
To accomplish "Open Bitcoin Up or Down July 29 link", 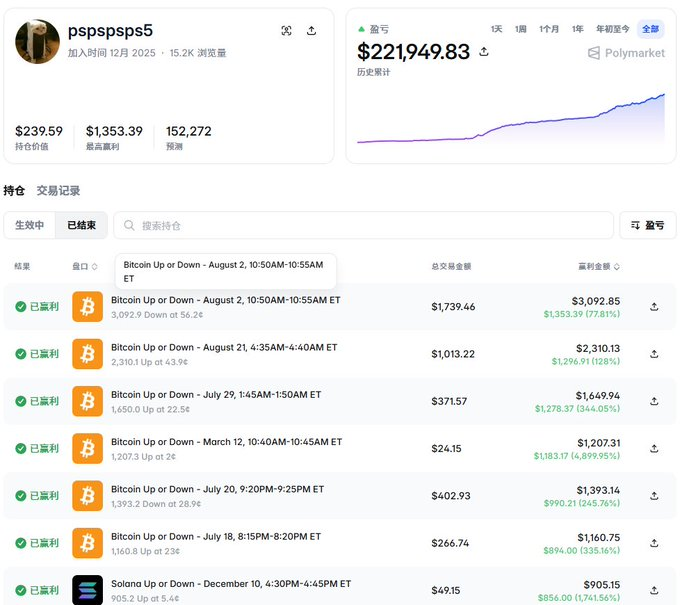I will [x=216, y=395].
